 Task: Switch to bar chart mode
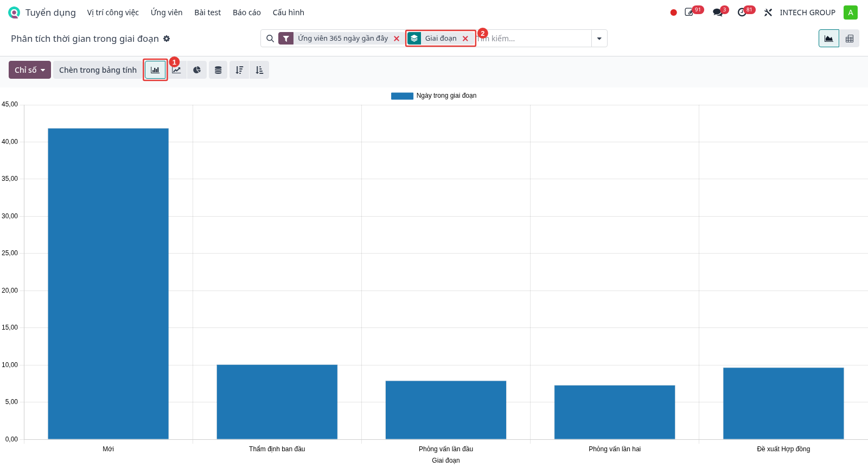tap(155, 70)
